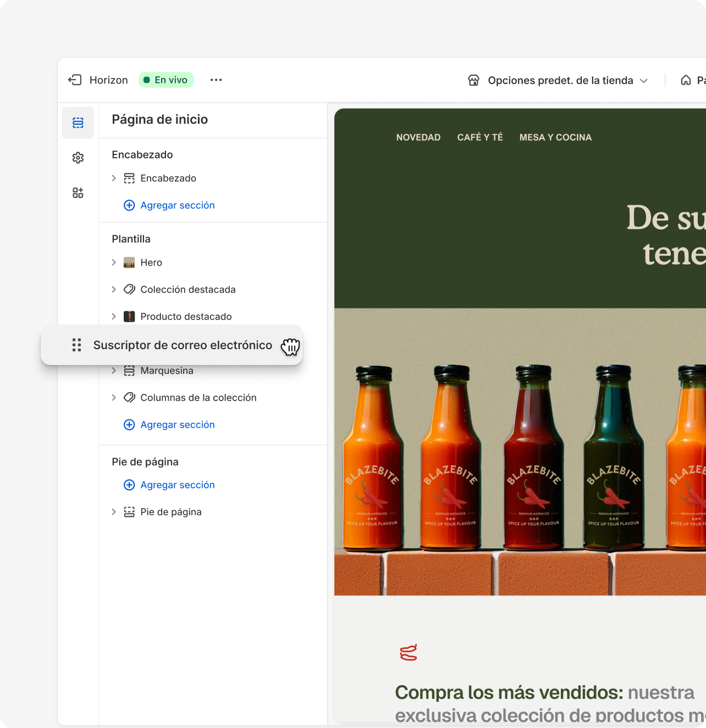Click the Horizon theme name
Viewport: 706px width, 728px height.
[109, 80]
